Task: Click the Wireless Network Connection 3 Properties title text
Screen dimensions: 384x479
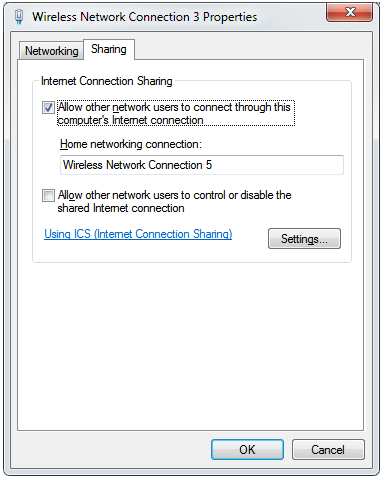Action: 144,17
